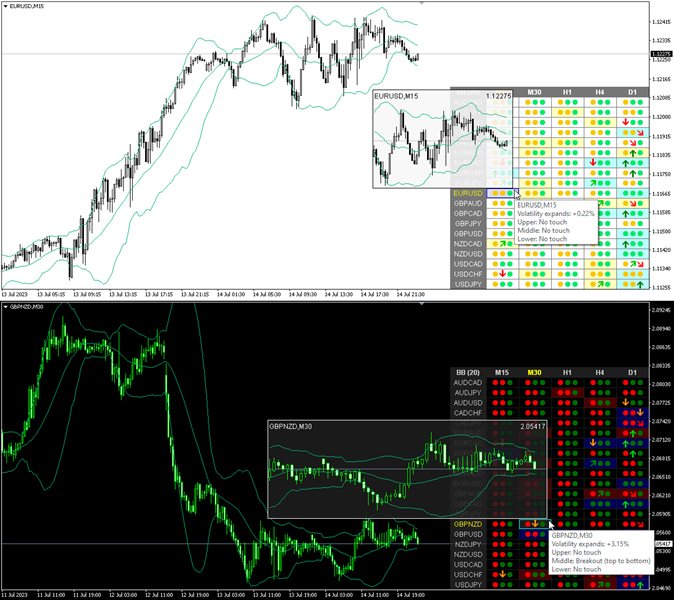
Task: Click USDCHF M15 red down arrow in light dashboard
Action: pos(502,274)
